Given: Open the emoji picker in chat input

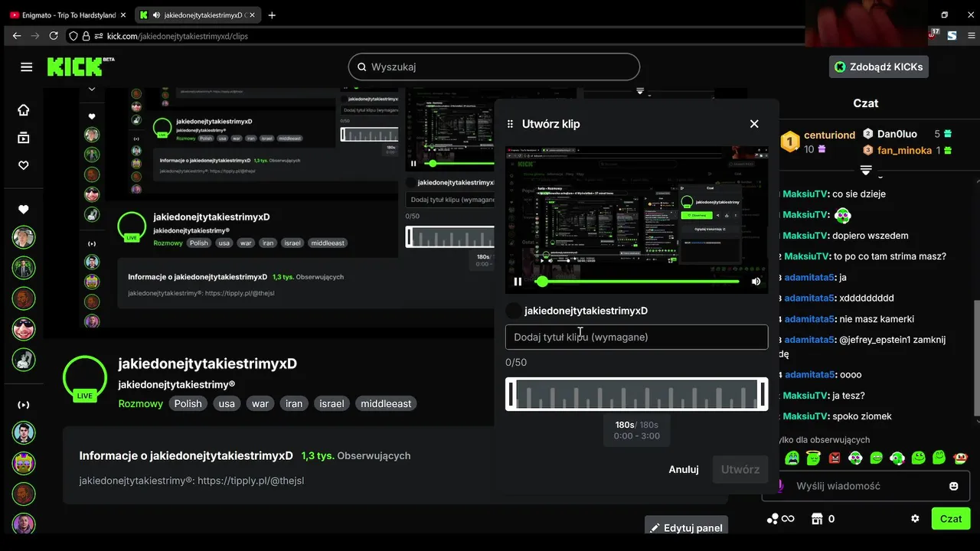Looking at the screenshot, I should [954, 486].
